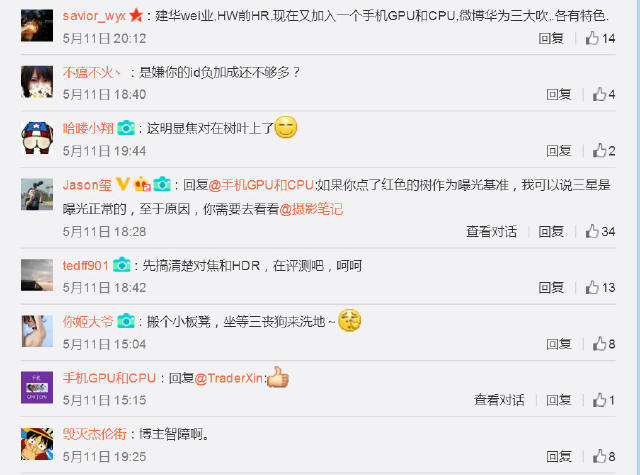Open 哈喽小翔's Captain America avatar
Viewport: 640px width, 475px height.
point(37,138)
